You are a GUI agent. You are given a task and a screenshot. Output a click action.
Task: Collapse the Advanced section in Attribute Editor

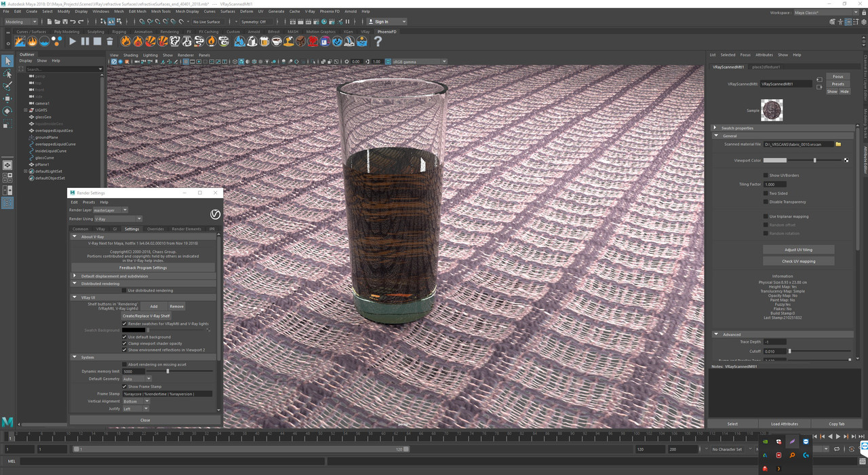[x=715, y=335]
